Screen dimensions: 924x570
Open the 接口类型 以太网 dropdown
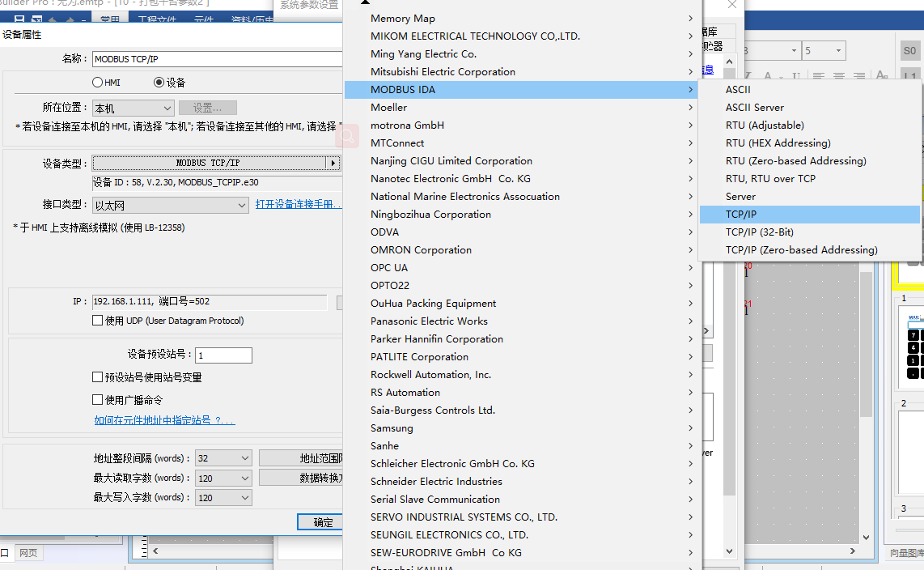tap(170, 205)
